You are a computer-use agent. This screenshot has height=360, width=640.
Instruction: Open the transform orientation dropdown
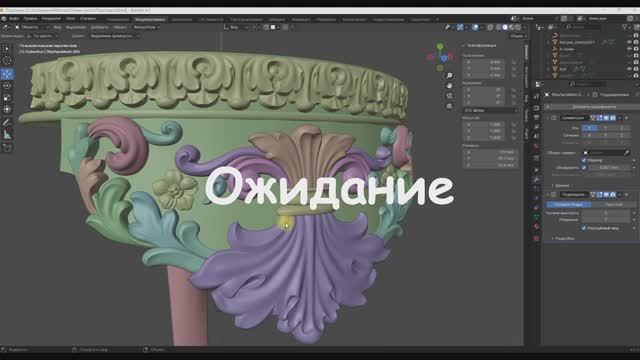coord(236,27)
